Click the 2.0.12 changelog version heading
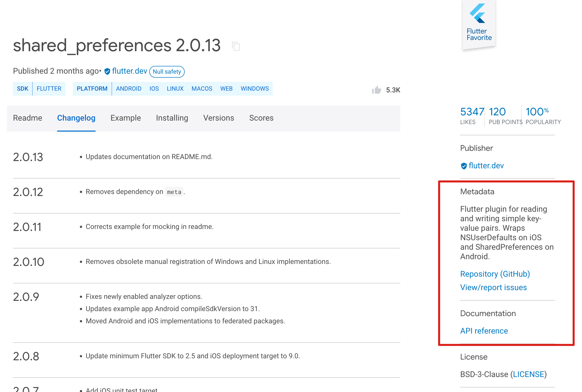The image size is (582, 392). (x=28, y=192)
